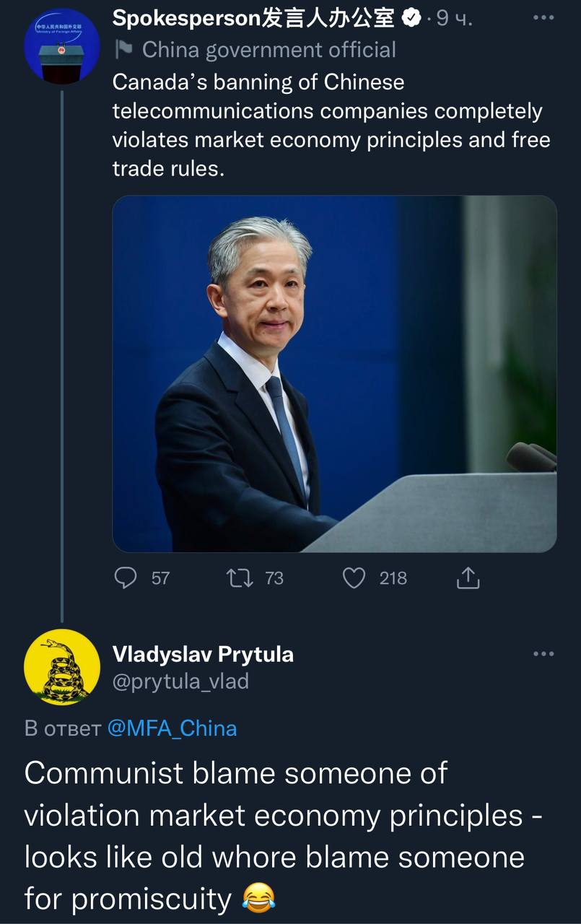581x924 pixels.
Task: Open the Spokesperson profile avatar
Action: (x=61, y=47)
